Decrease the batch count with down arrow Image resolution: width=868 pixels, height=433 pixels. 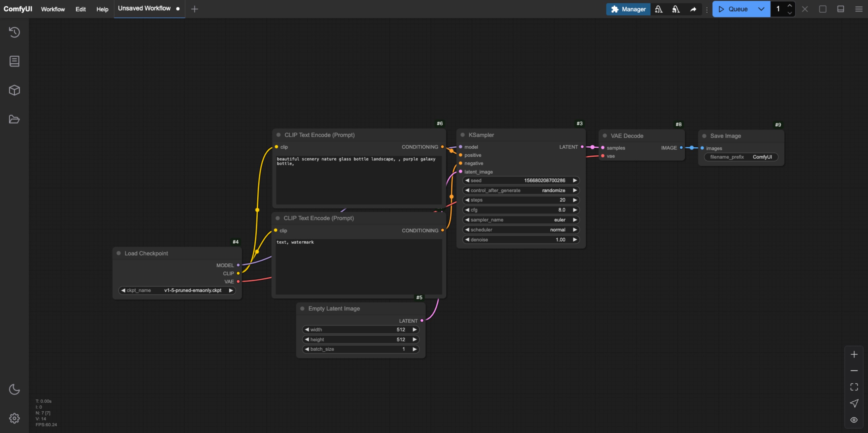[x=790, y=13]
